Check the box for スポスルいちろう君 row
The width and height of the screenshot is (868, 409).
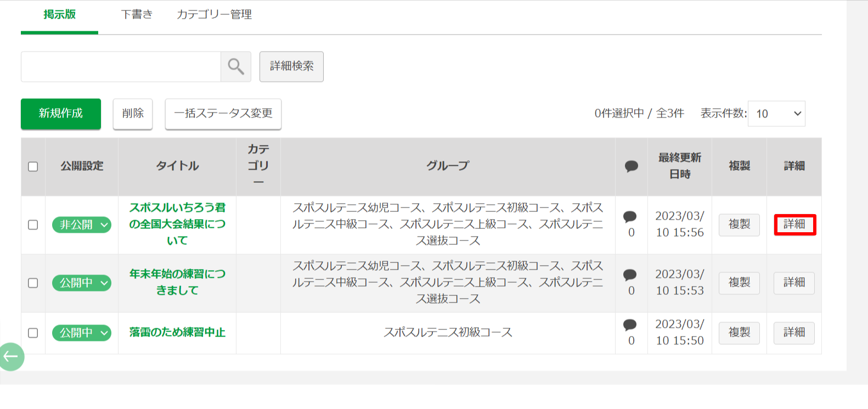tap(33, 225)
